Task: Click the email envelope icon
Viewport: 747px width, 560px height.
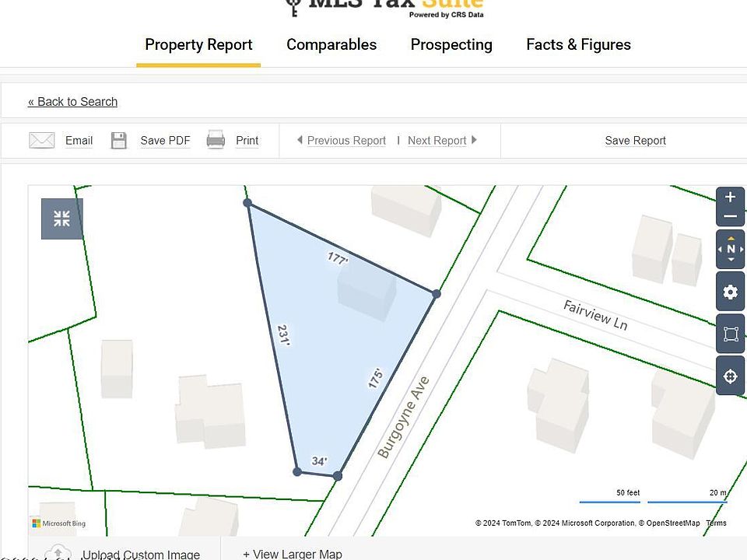Action: (42, 141)
